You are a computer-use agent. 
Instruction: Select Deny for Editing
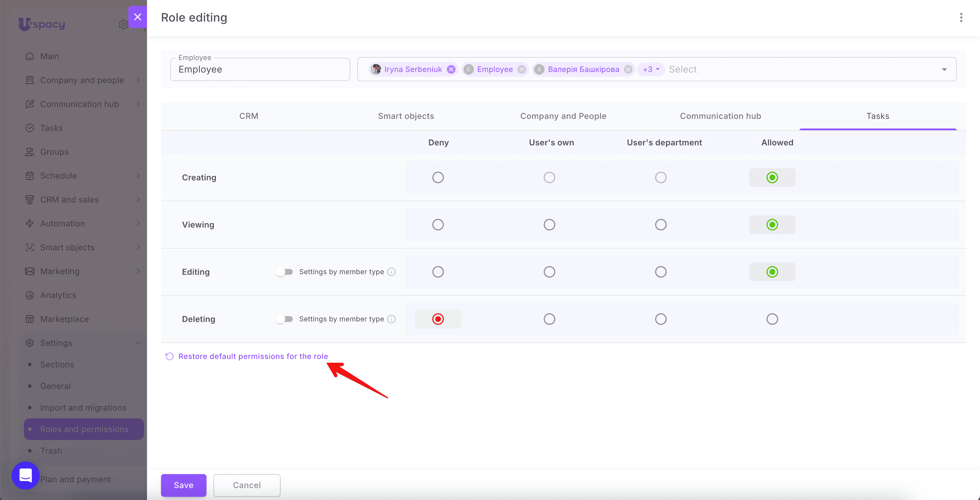[x=438, y=272]
